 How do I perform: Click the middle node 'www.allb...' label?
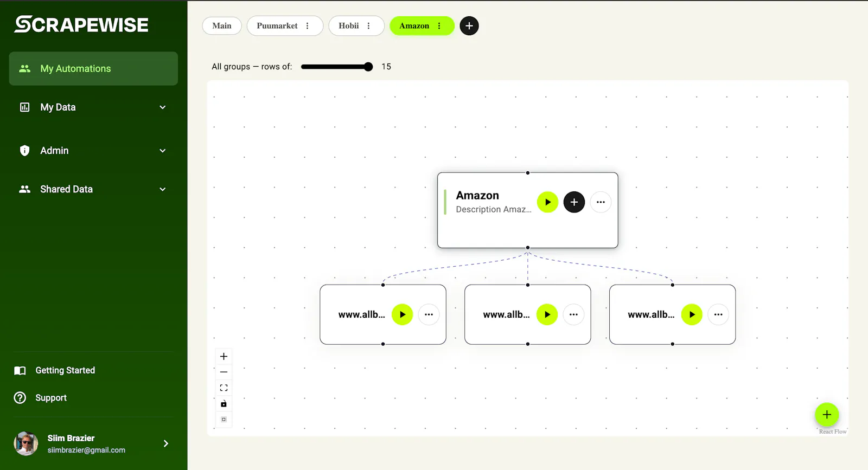coord(507,314)
